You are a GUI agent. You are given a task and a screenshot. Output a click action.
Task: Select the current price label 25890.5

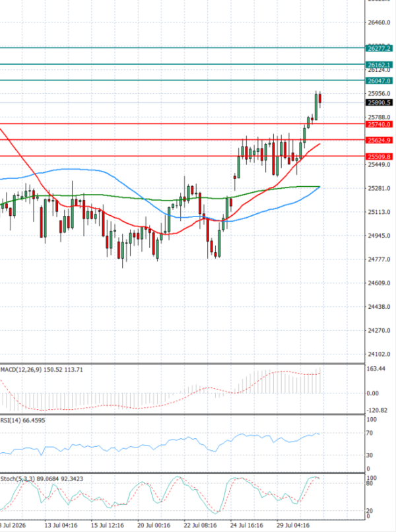(x=379, y=102)
